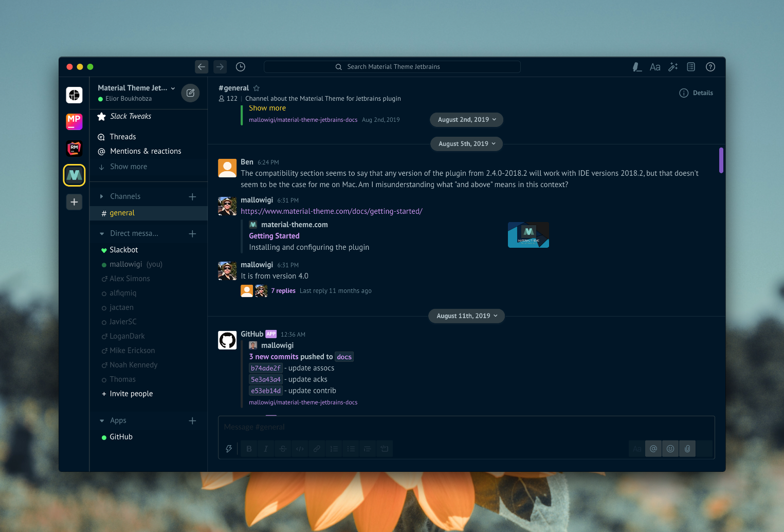Click the Search Material Theme Jetbrains field

(x=392, y=67)
